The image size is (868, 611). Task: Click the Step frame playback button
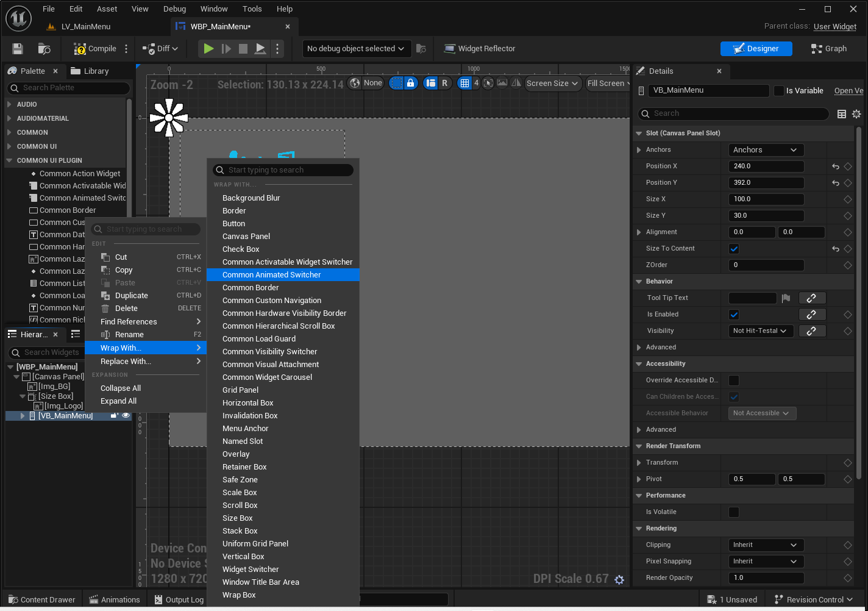tap(226, 49)
